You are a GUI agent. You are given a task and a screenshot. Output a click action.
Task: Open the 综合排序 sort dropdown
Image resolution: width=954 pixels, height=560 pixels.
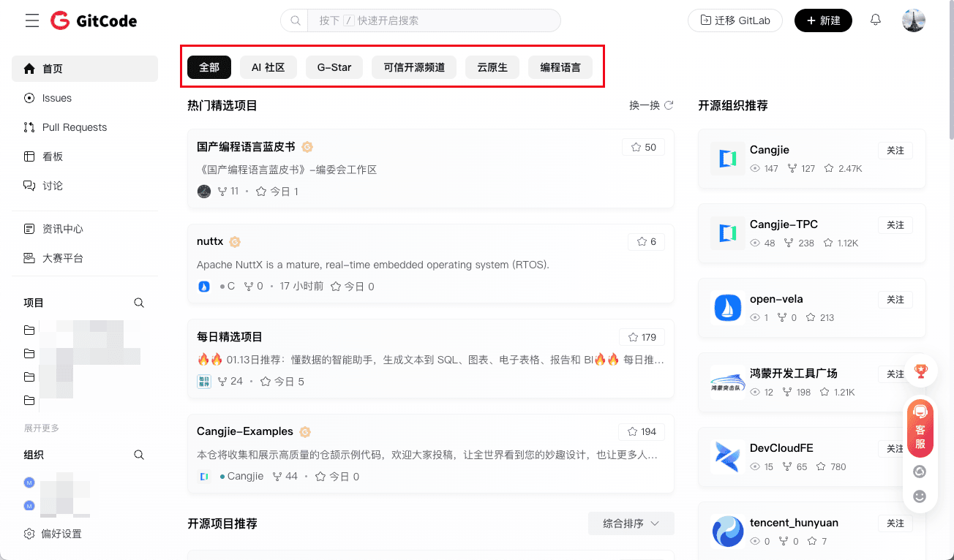pos(631,523)
